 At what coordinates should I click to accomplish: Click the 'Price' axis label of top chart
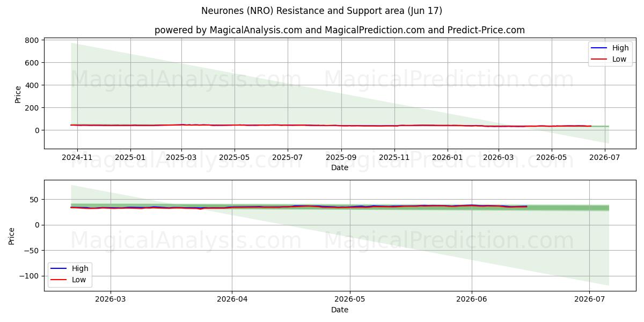click(x=18, y=93)
